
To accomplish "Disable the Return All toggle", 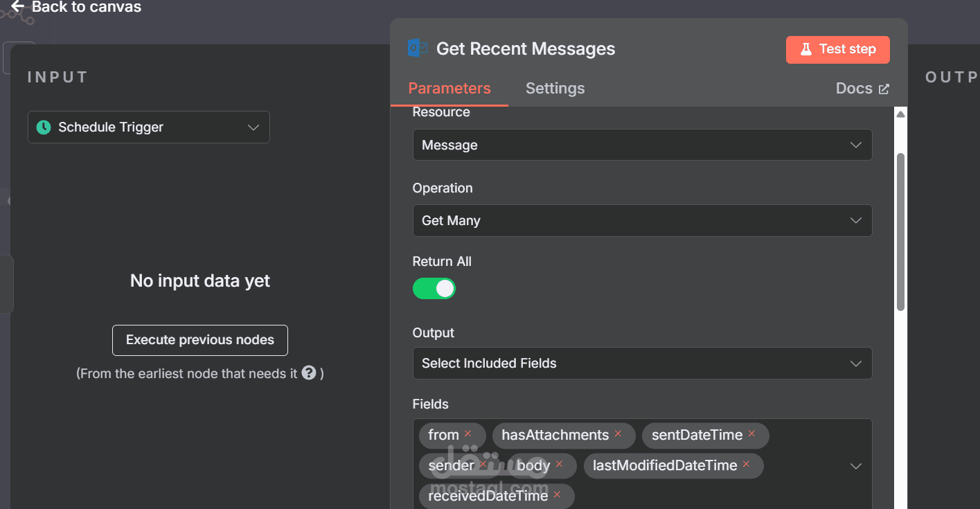I will (x=434, y=288).
